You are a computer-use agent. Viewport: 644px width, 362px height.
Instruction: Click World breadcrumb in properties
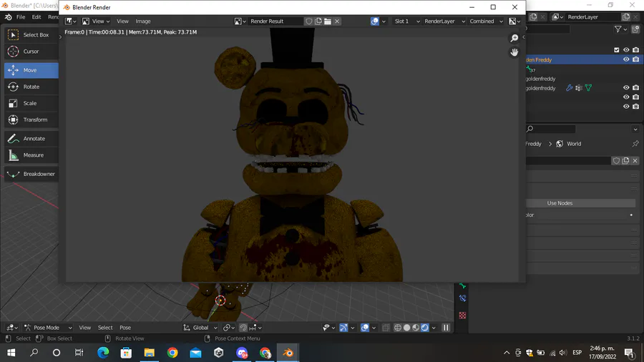tap(569, 144)
